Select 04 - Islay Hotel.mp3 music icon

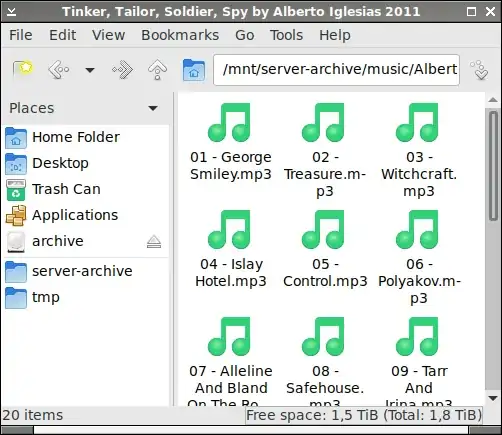[229, 230]
